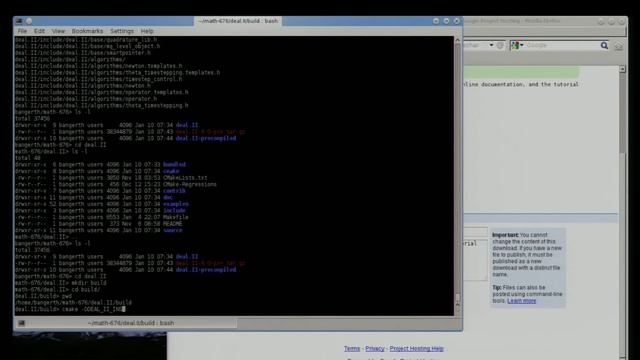640x360 pixels.
Task: Click the 'total 40' line in terminal
Action: (x=27, y=158)
